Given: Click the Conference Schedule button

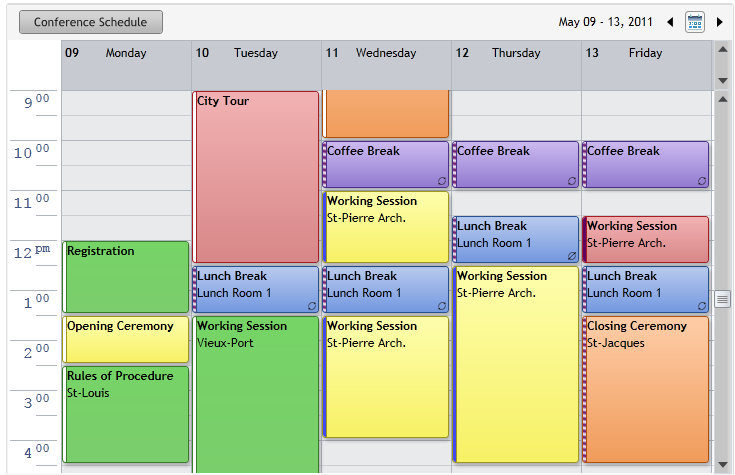Looking at the screenshot, I should pyautogui.click(x=91, y=22).
